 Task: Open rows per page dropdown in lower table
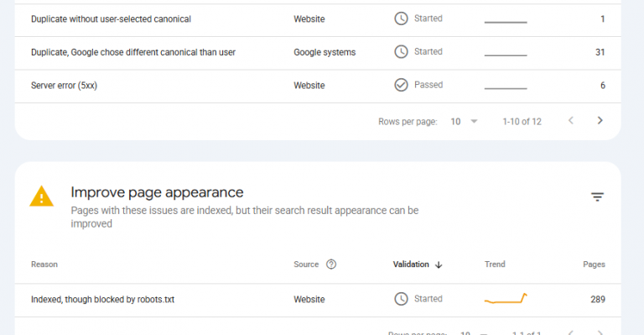[474, 332]
